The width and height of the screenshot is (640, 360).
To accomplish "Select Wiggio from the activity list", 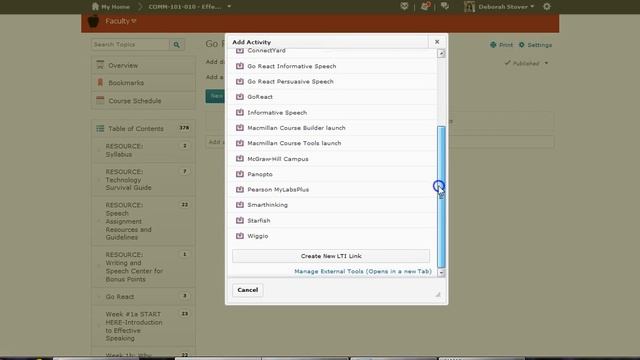I will pos(258,236).
